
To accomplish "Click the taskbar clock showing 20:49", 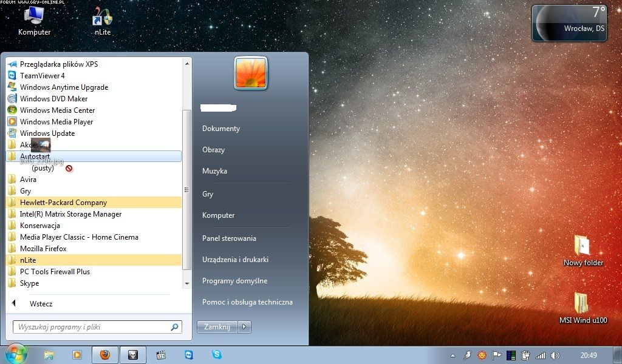I will point(589,356).
